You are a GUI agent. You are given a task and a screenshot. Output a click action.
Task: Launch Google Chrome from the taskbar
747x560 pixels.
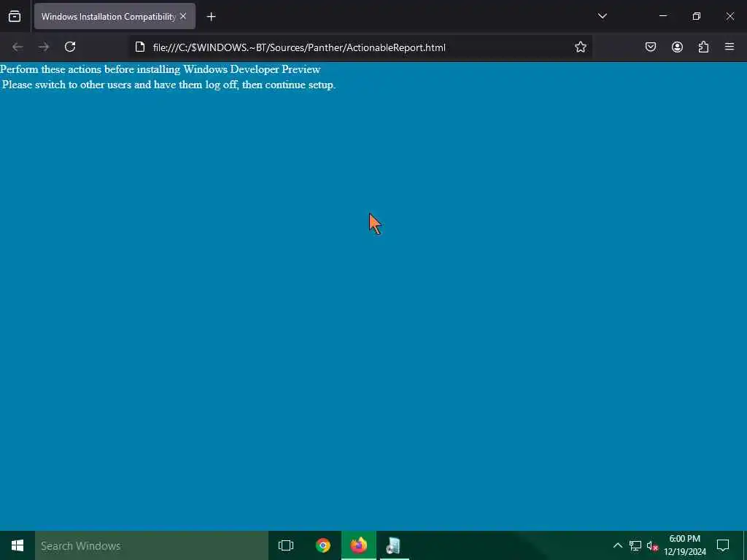click(323, 545)
